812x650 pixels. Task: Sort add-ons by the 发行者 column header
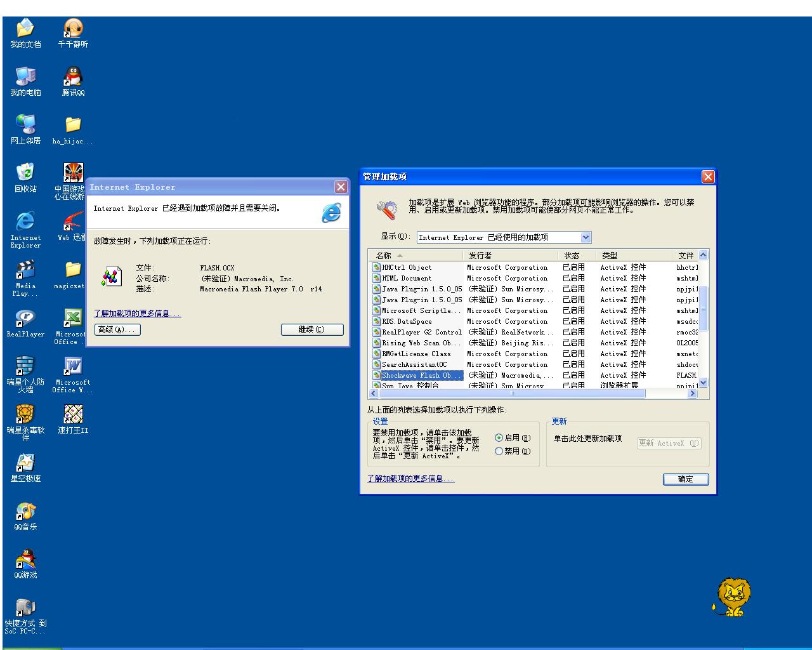511,256
